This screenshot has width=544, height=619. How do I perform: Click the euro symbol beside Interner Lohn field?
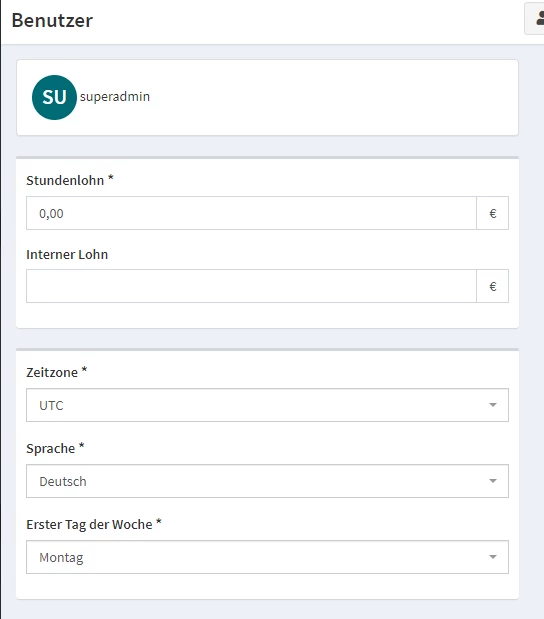(492, 286)
